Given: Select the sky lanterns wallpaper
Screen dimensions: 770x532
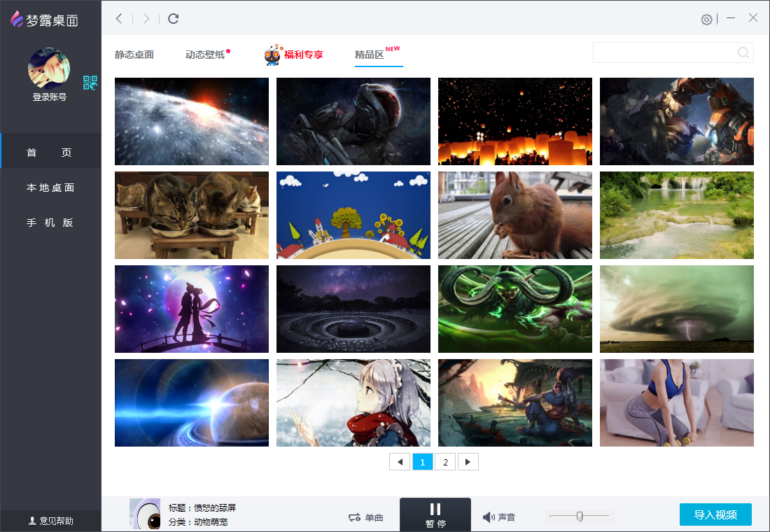Looking at the screenshot, I should click(x=515, y=121).
